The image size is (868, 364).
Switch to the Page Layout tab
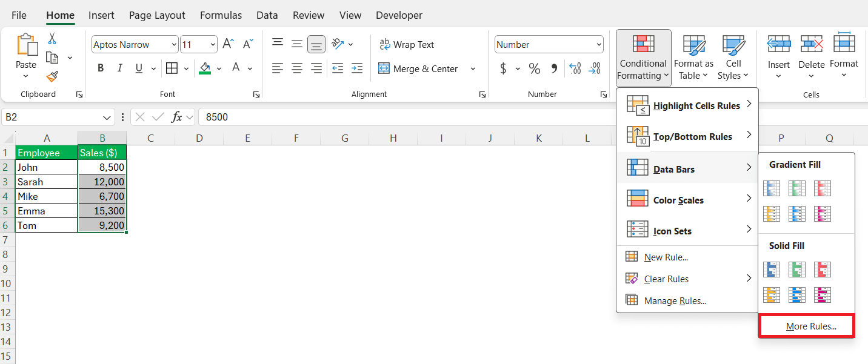158,15
